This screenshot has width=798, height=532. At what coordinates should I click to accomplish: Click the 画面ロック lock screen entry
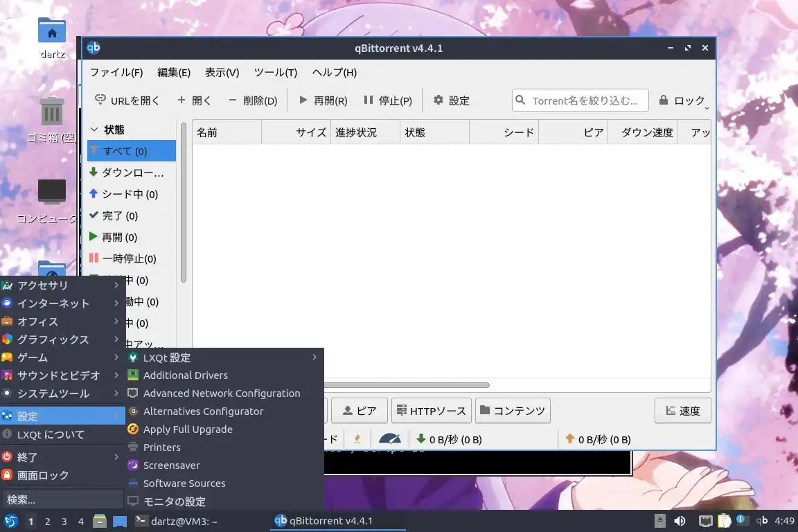click(x=62, y=475)
